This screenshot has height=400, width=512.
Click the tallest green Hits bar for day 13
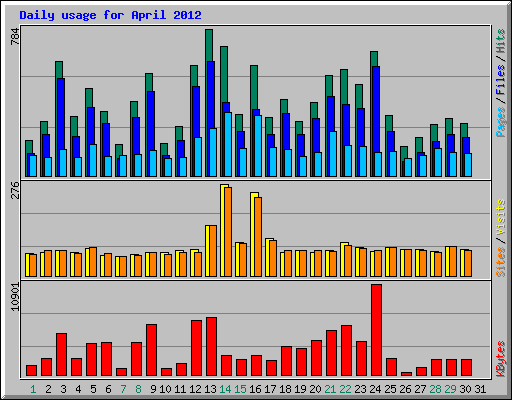click(x=209, y=45)
